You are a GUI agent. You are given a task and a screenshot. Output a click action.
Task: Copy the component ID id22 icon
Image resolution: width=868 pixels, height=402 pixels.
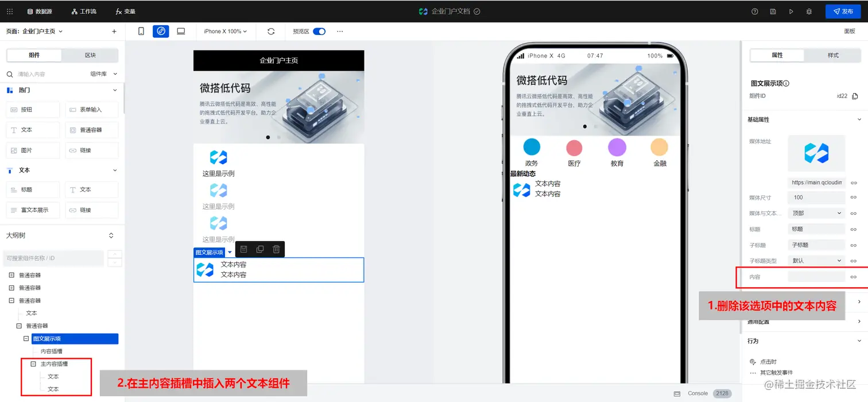855,96
